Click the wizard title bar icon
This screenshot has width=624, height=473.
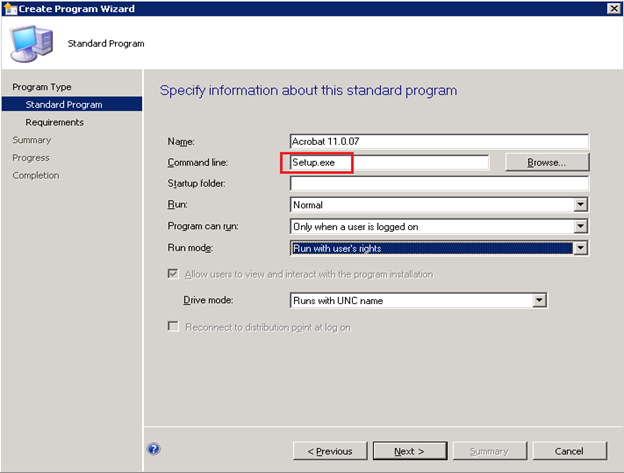click(x=10, y=9)
